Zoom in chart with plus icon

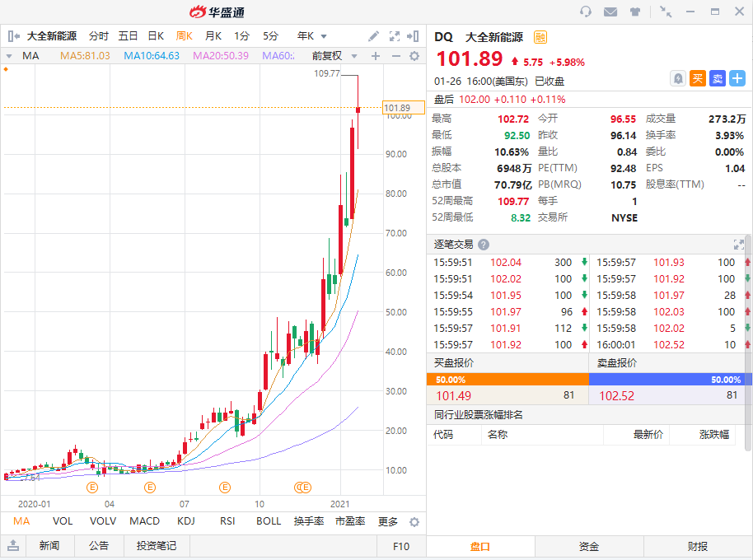click(x=376, y=56)
